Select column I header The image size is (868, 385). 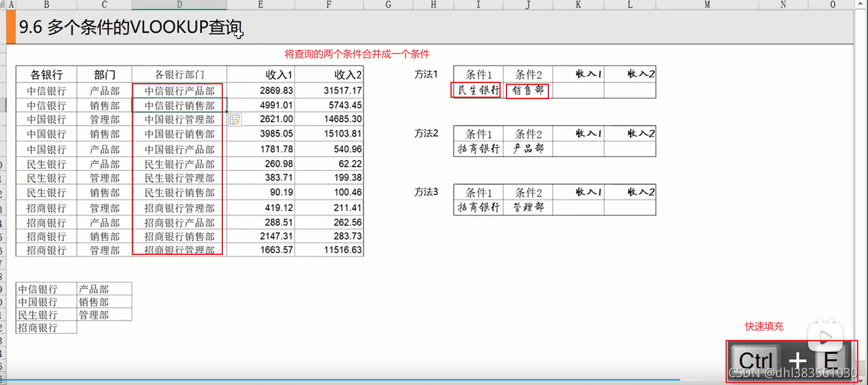(x=478, y=5)
